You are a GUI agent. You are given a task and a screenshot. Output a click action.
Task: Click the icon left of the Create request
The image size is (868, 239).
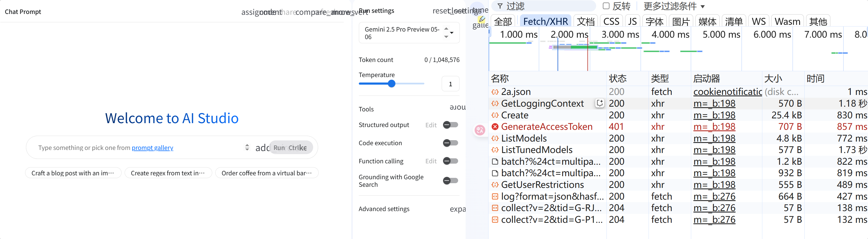tap(495, 115)
